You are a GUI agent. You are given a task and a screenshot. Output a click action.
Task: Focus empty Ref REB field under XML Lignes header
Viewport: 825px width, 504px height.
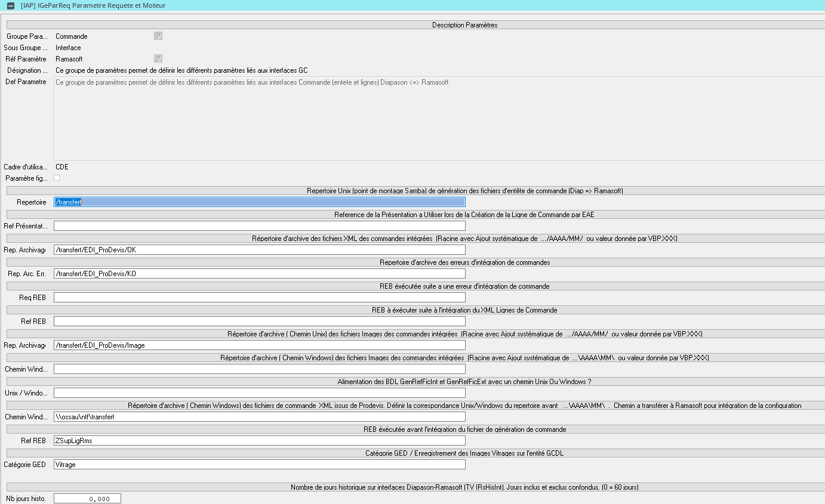tap(259, 321)
